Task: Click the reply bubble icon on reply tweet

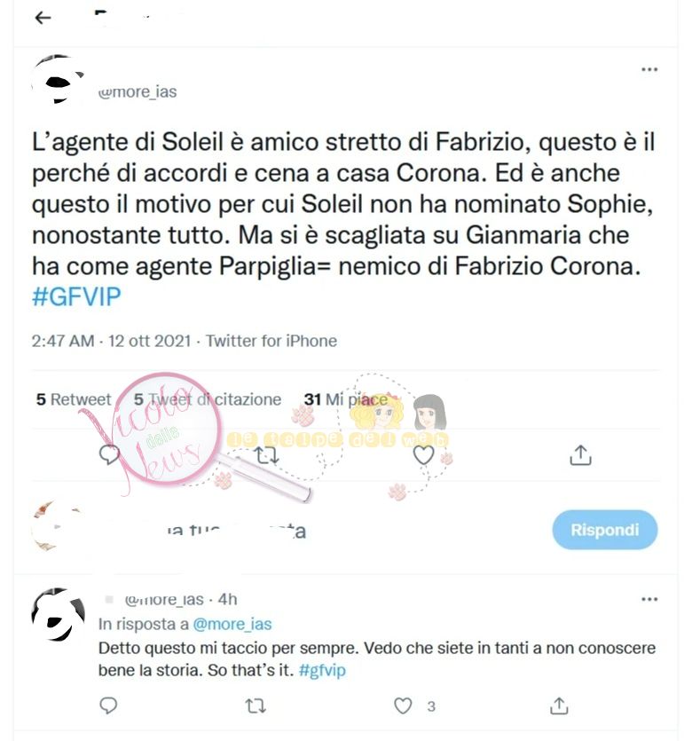Action: pyautogui.click(x=108, y=706)
